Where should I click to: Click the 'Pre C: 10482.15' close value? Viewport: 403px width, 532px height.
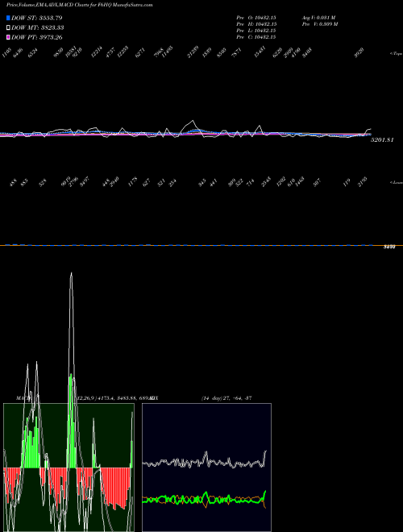[x=256, y=37]
